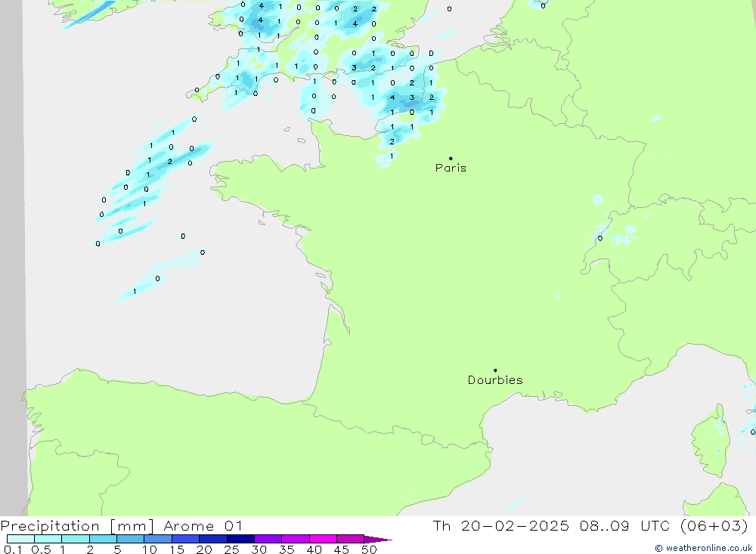The height and width of the screenshot is (554, 756).
Task: Click the '40' legend scale label
Action: [314, 549]
